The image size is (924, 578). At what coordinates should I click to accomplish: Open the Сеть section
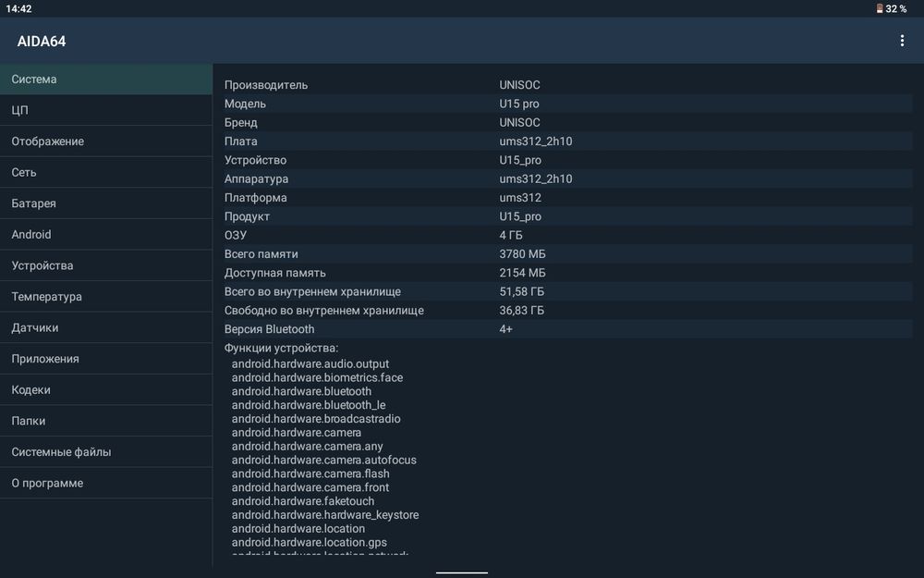coord(106,172)
